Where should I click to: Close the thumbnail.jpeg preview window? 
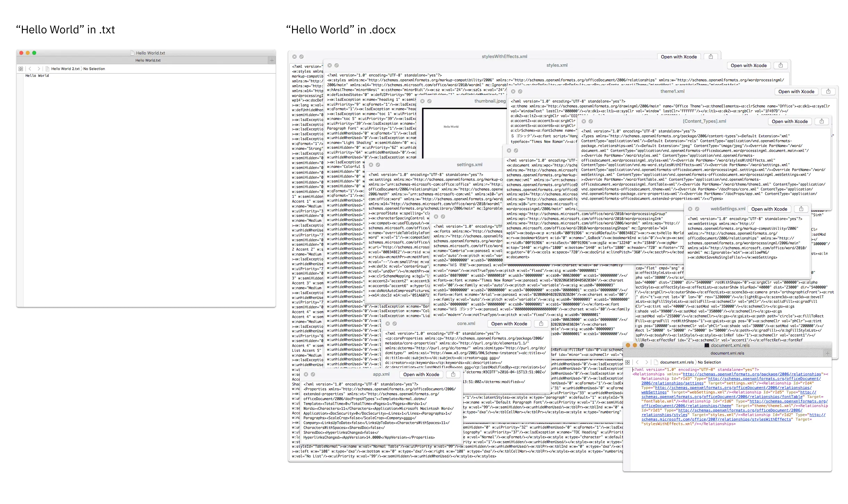(x=422, y=101)
